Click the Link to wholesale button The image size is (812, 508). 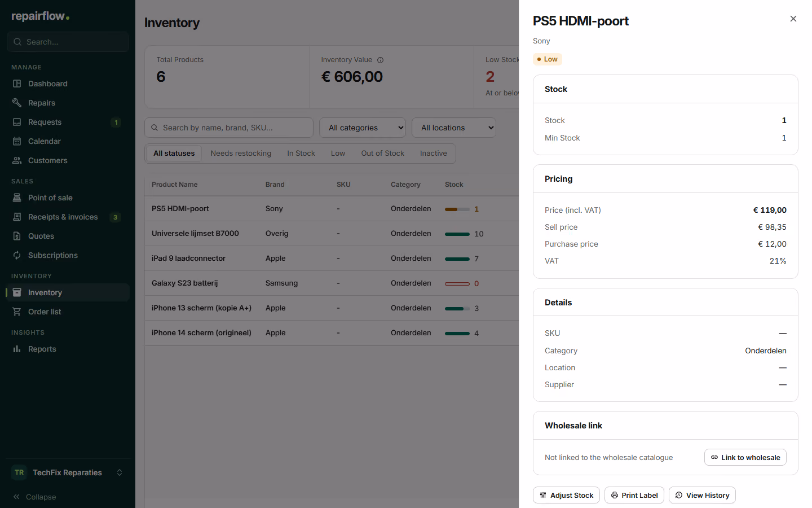745,457
